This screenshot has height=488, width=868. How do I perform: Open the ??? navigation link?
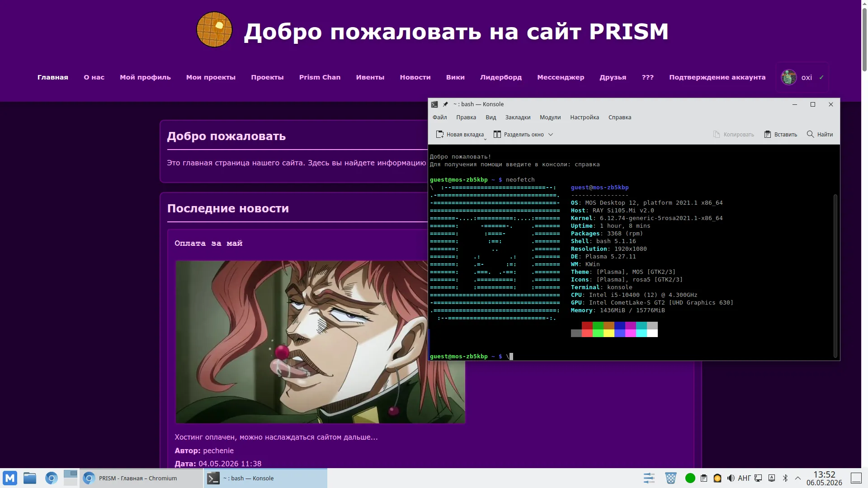(x=648, y=77)
